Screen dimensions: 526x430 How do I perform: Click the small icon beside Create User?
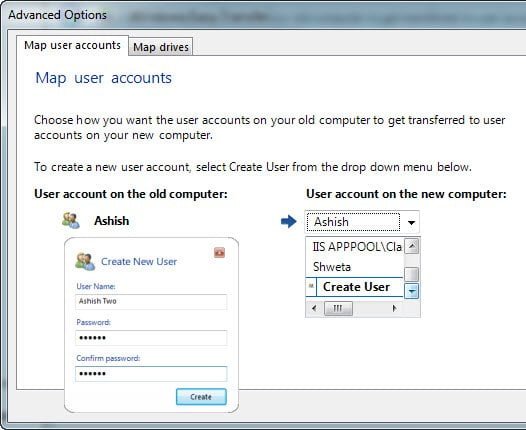[311, 286]
